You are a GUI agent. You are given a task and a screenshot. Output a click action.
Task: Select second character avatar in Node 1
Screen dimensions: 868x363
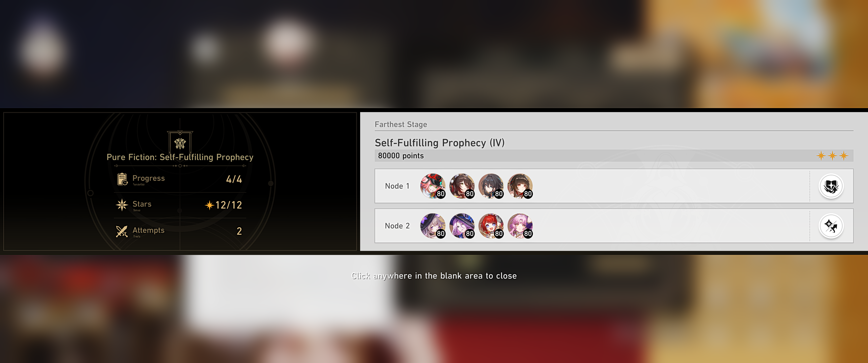click(462, 186)
